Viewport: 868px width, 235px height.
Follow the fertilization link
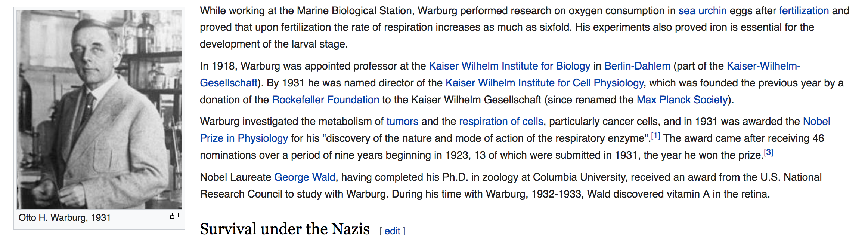tap(804, 11)
